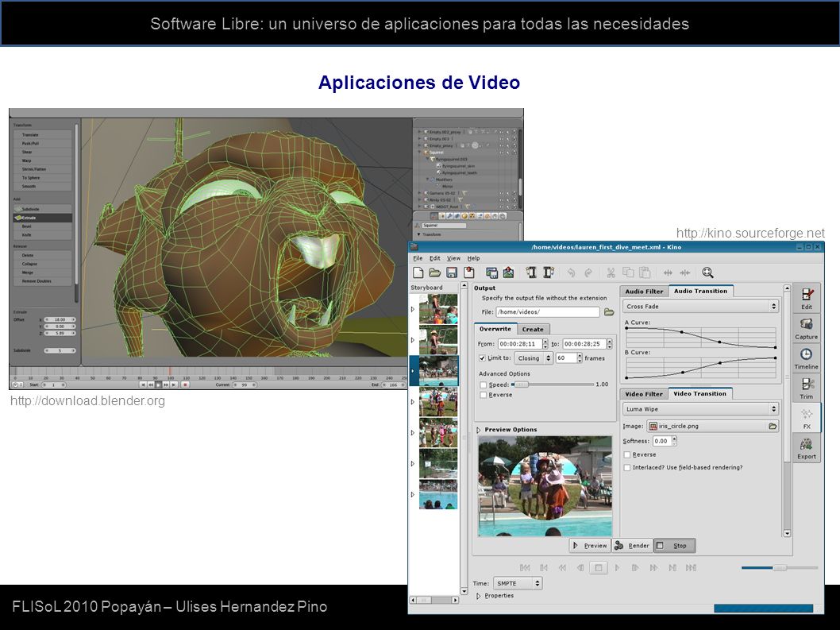This screenshot has height=630, width=840.
Task: Click the Blender timeline current frame marker
Action: click(171, 370)
